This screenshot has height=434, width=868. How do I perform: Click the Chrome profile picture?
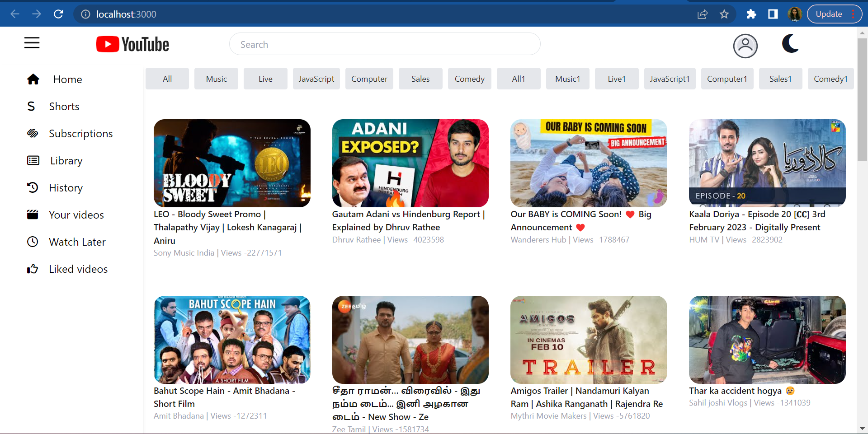click(x=795, y=14)
